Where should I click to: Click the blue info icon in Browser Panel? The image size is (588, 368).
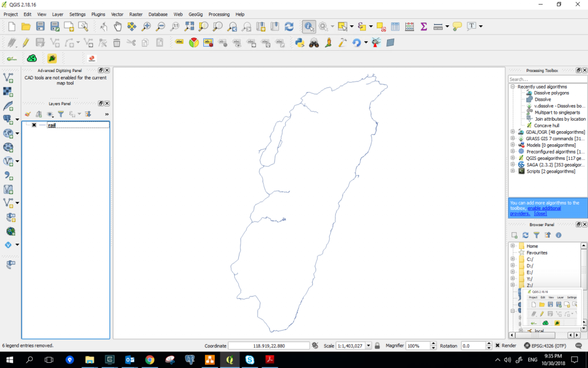pyautogui.click(x=558, y=235)
